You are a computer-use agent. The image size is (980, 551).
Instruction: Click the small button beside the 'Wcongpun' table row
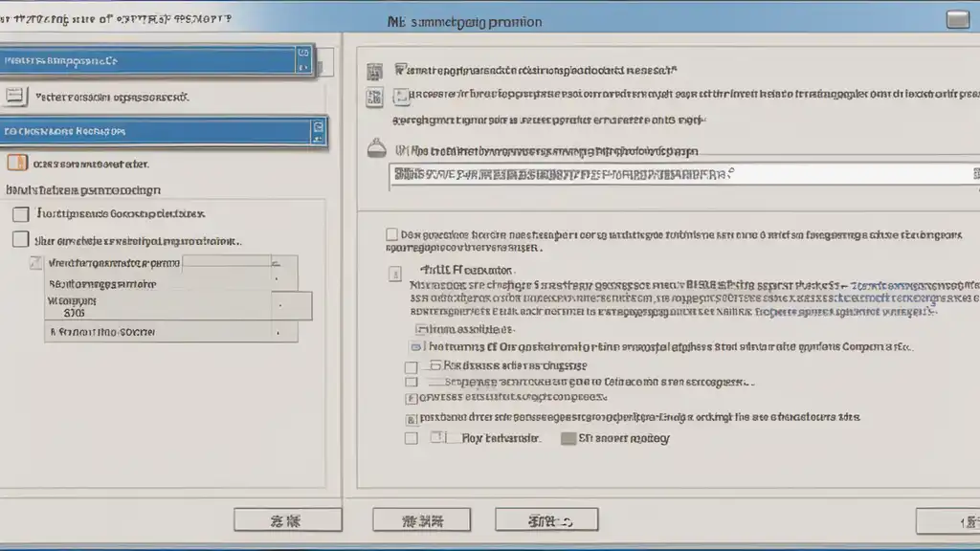292,305
